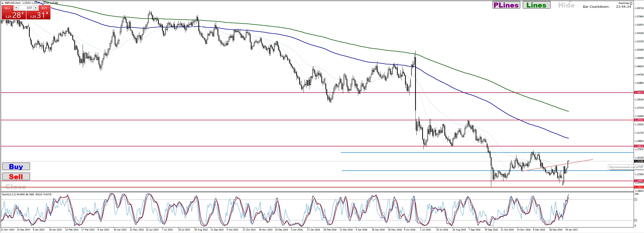
Task: Click the 14 Nov 2016 date label
Action: 524,230
